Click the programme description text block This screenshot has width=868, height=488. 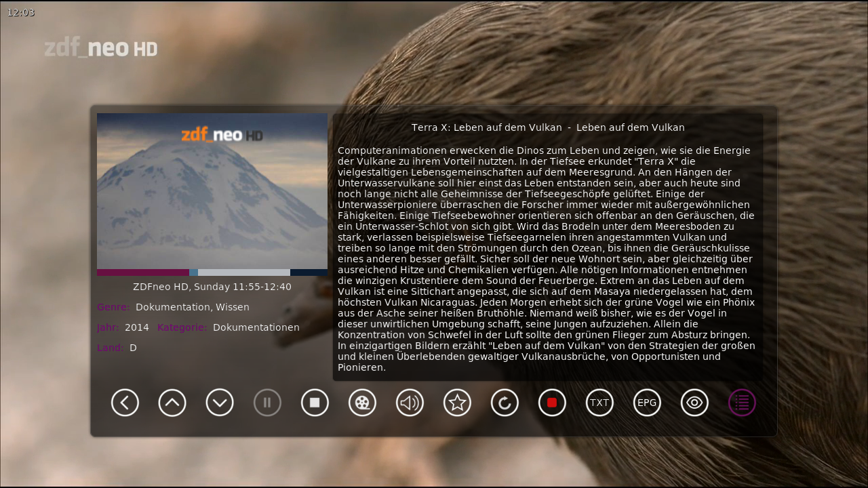(547, 259)
